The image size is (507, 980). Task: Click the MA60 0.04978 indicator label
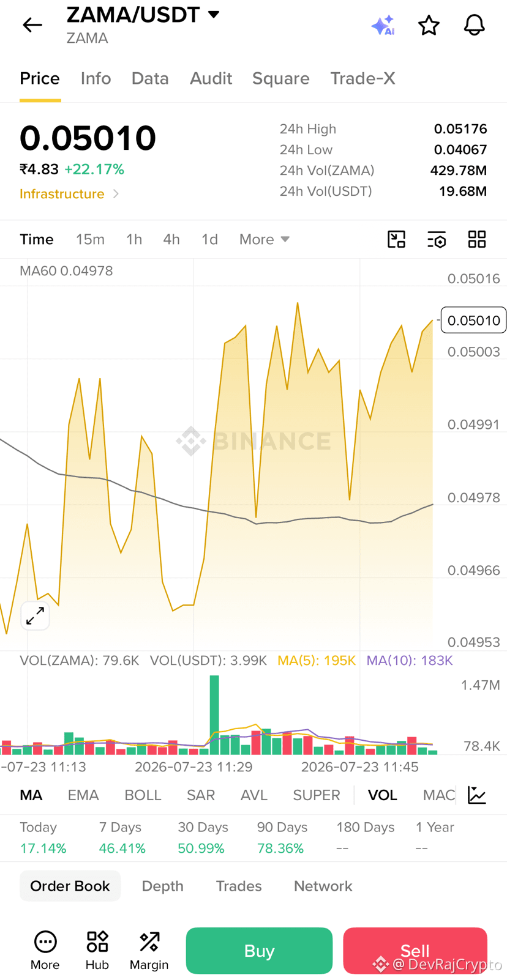pos(66,271)
